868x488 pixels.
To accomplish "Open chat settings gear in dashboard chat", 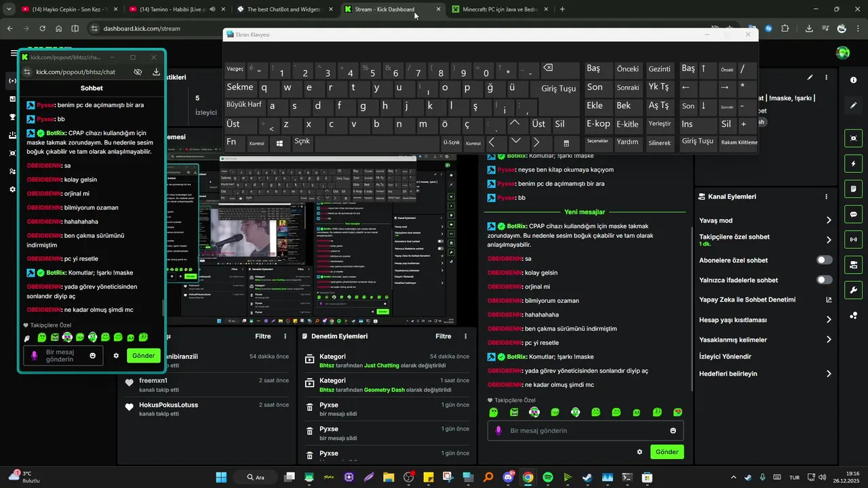I will 639,452.
